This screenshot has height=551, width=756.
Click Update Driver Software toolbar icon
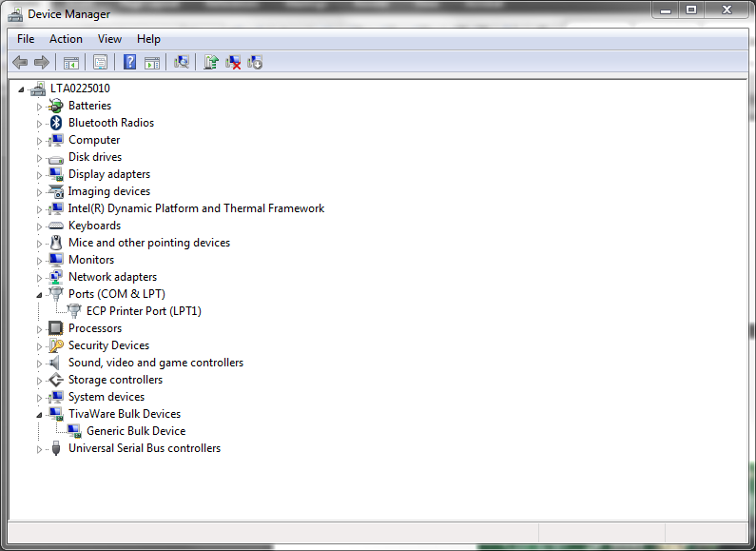click(x=211, y=62)
